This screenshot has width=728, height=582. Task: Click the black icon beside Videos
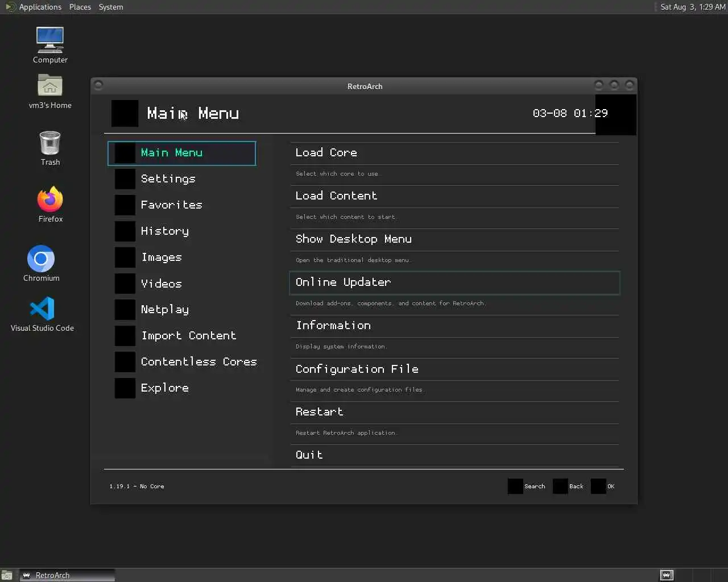coord(125,284)
